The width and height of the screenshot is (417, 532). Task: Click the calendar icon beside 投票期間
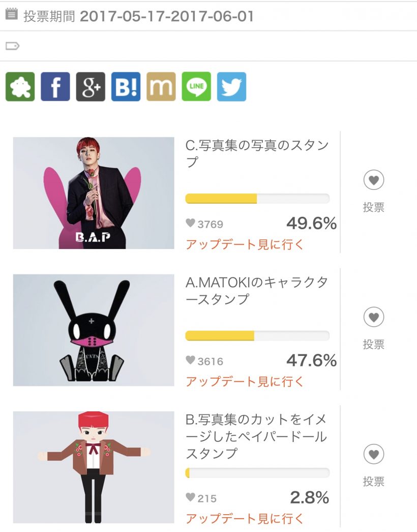tap(11, 15)
